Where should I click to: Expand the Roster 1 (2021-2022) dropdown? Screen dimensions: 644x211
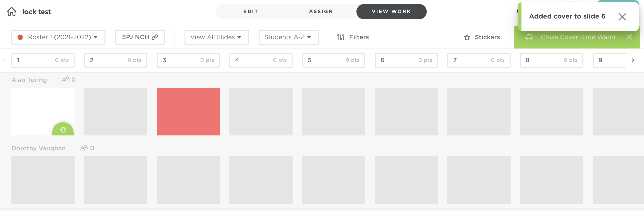(x=58, y=37)
